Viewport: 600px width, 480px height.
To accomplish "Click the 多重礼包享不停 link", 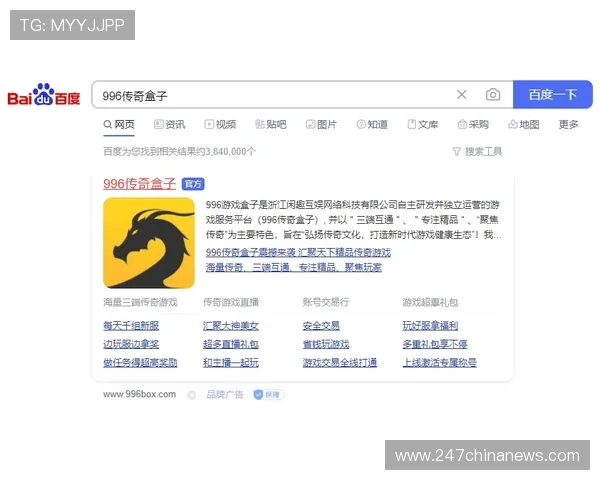I will tap(435, 344).
